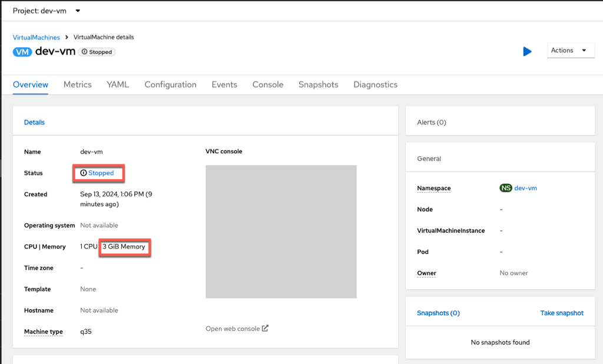Click the VNC console preview area

(281, 231)
